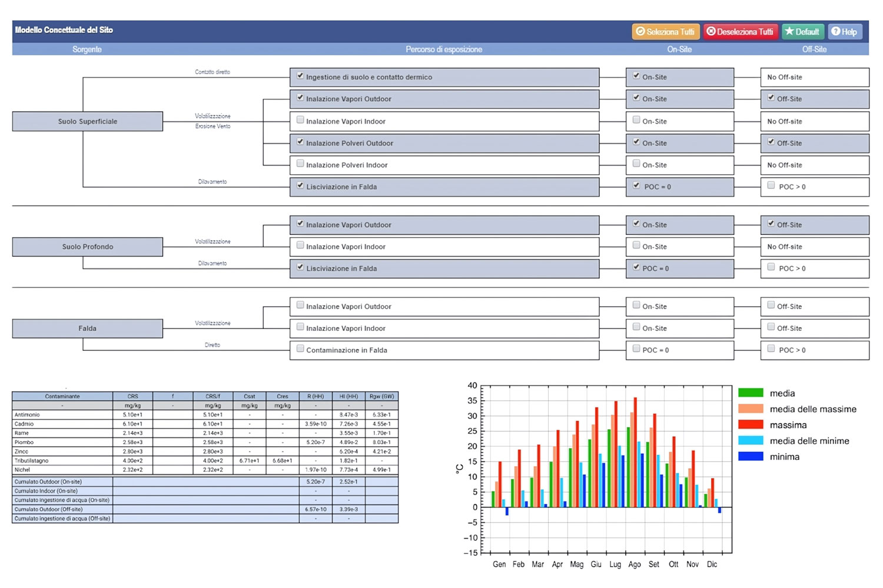
Task: Open the Help button
Action: tap(845, 32)
